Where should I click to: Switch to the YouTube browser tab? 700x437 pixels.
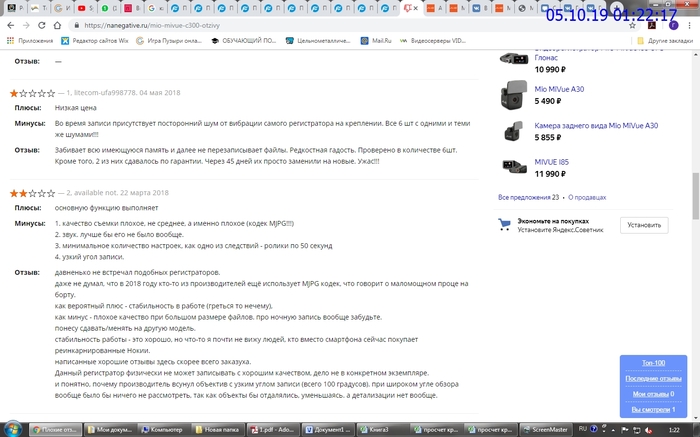(85, 8)
